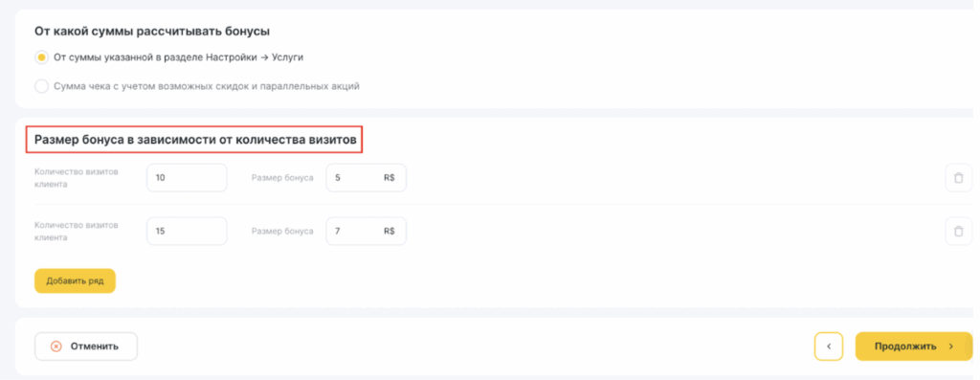The height and width of the screenshot is (380, 980).
Task: Click the heading Размер бонуса в зависимости от количества визитов
Action: (195, 140)
